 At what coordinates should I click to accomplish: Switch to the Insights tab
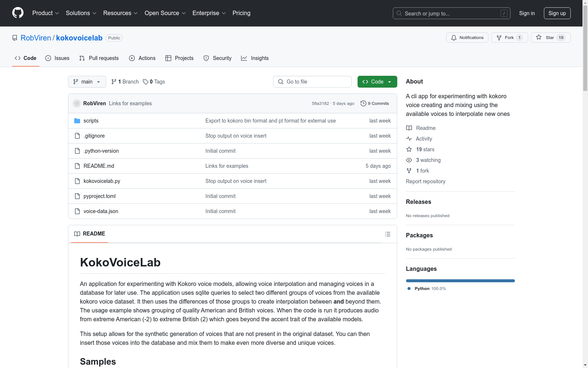tap(255, 58)
